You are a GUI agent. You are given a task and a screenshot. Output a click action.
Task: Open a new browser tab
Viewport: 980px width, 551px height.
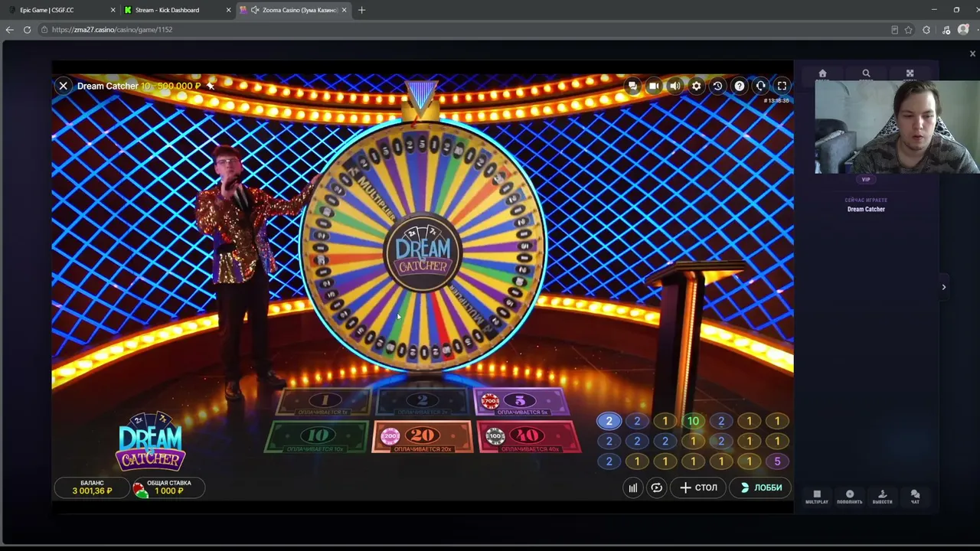click(x=361, y=10)
